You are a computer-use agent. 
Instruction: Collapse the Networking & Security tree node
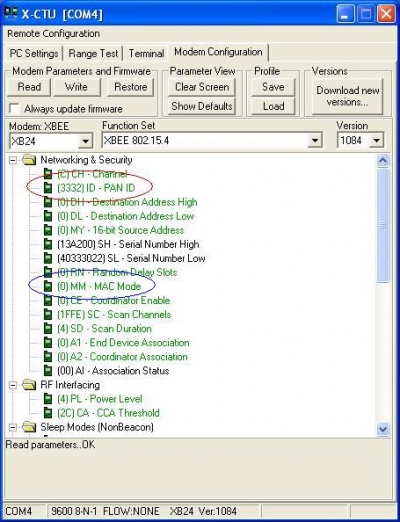[13, 161]
